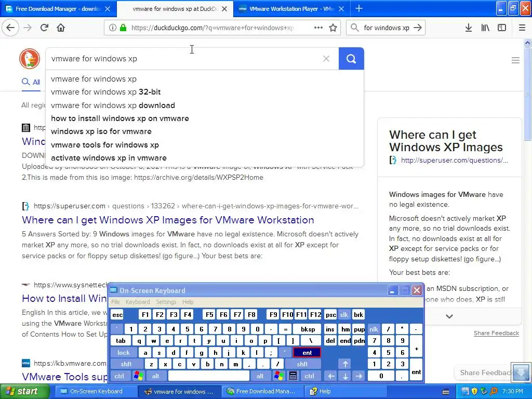Click the keyboard icon in the taskbar tray
This screenshot has width=532, height=399.
(446, 392)
